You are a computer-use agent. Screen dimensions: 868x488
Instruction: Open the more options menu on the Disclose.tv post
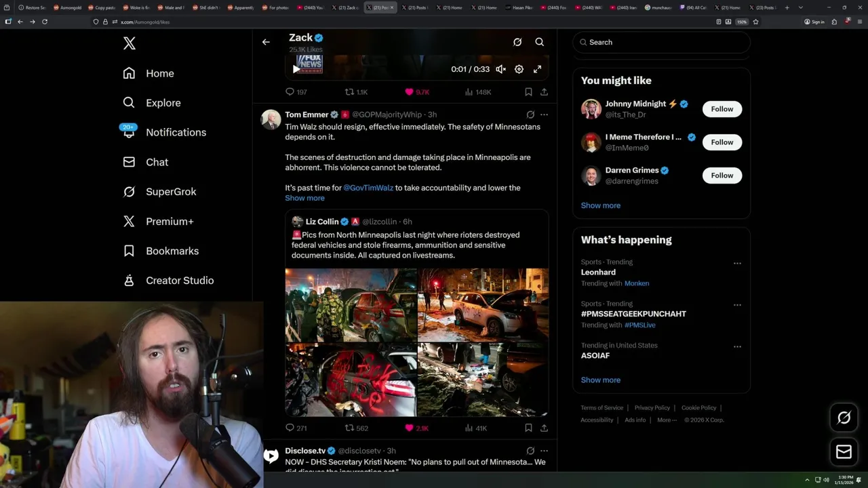[544, 451]
